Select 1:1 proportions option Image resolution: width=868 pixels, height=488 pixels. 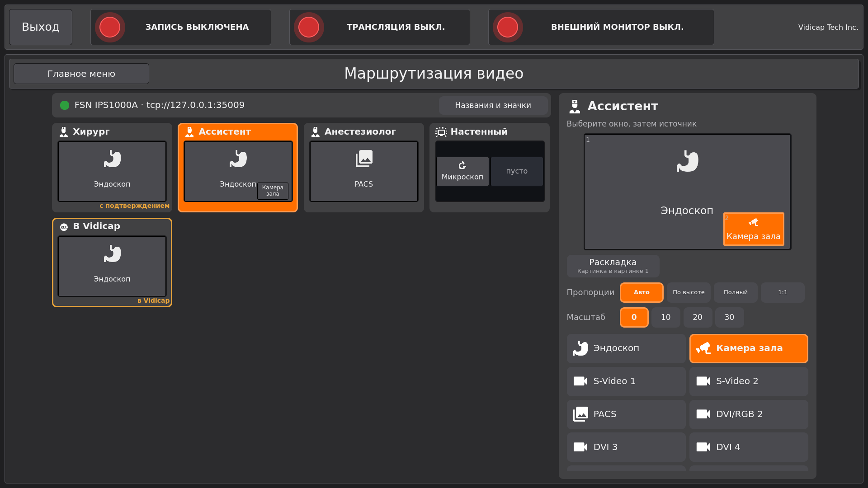[783, 293]
